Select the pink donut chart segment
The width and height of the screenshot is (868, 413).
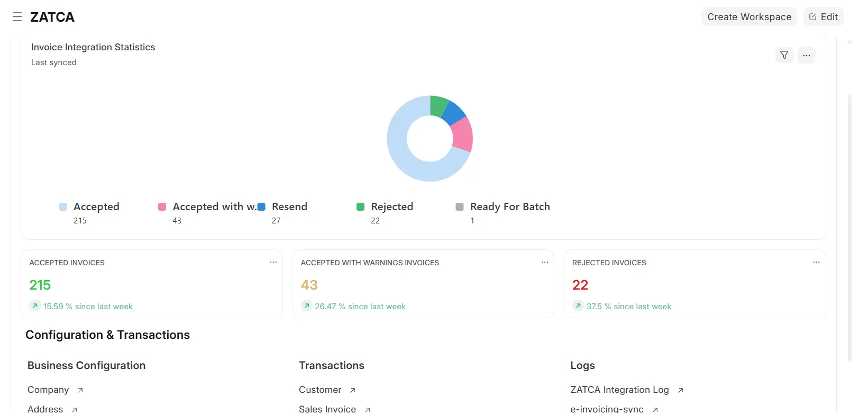point(463,135)
